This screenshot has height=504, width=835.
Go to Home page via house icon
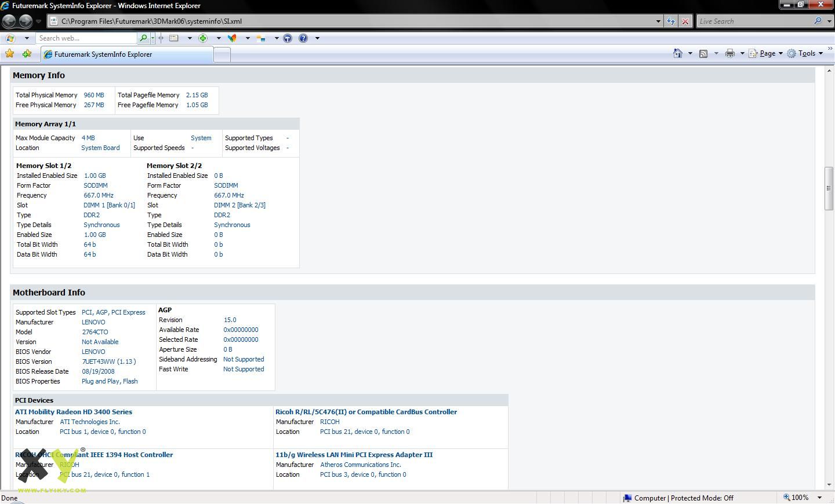(x=677, y=53)
